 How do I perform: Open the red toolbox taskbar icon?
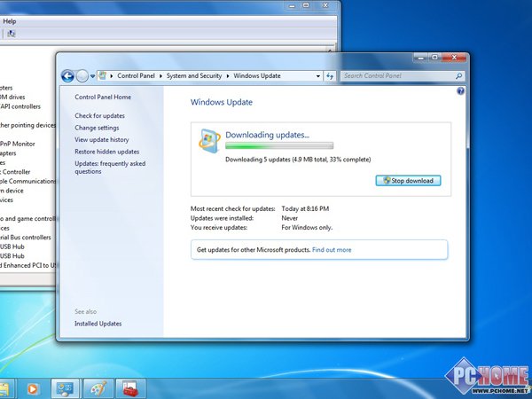130,389
